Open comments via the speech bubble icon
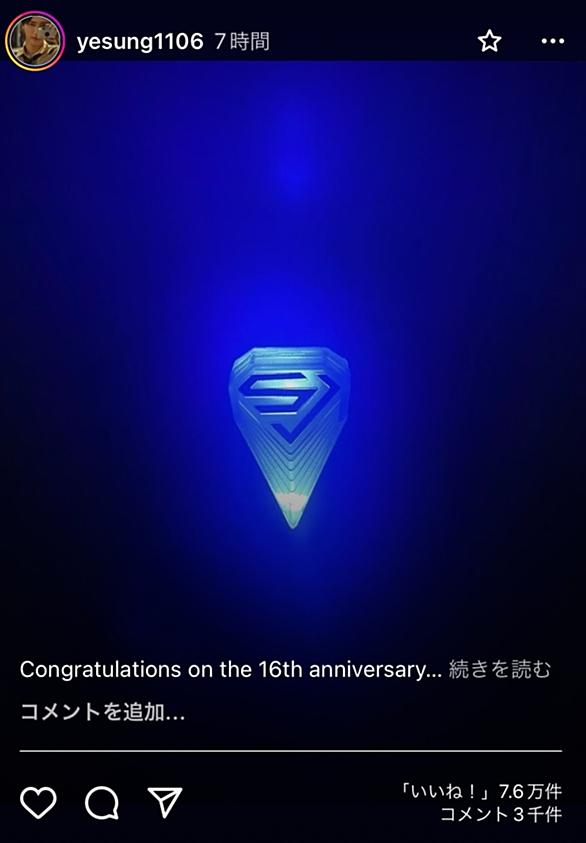The image size is (586, 843). [102, 803]
